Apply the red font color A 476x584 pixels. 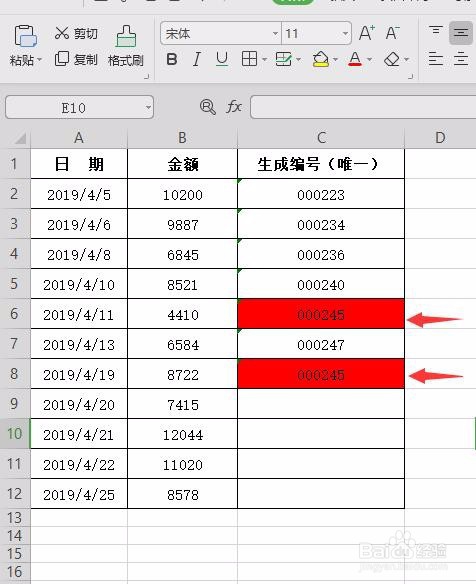click(355, 59)
